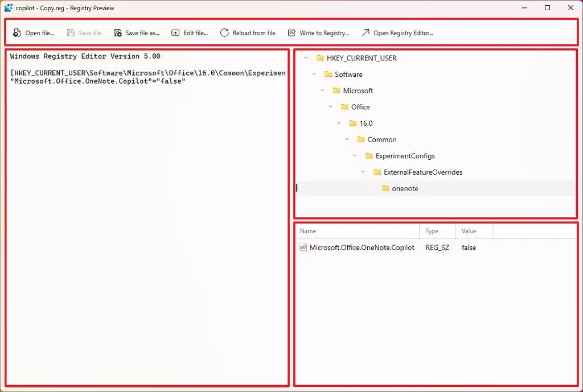Collapse the Common tree node
The height and width of the screenshot is (392, 583).
[x=347, y=139]
